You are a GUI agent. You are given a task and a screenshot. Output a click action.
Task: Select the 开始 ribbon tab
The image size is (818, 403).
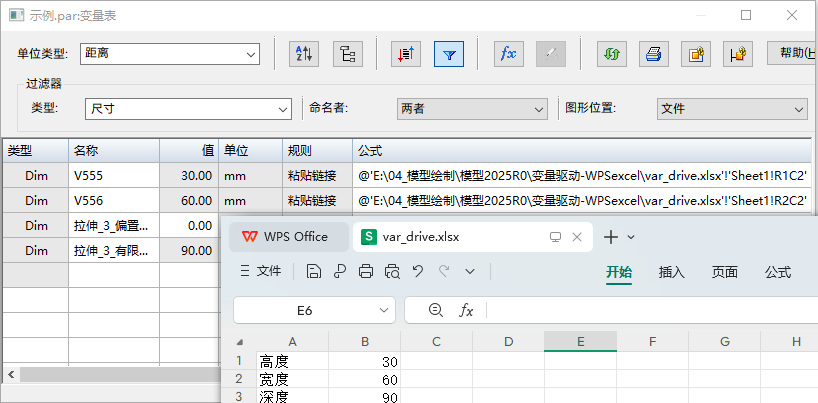click(x=619, y=272)
